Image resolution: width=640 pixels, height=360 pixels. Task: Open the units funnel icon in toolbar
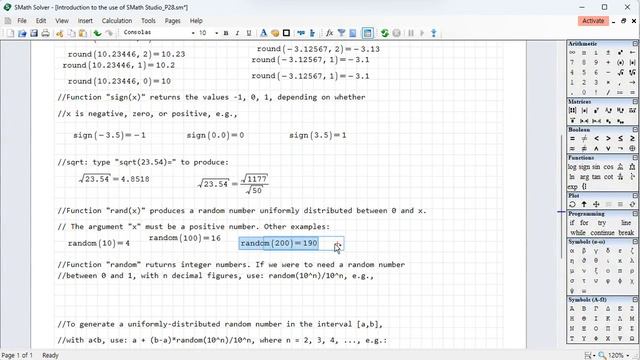tap(341, 33)
